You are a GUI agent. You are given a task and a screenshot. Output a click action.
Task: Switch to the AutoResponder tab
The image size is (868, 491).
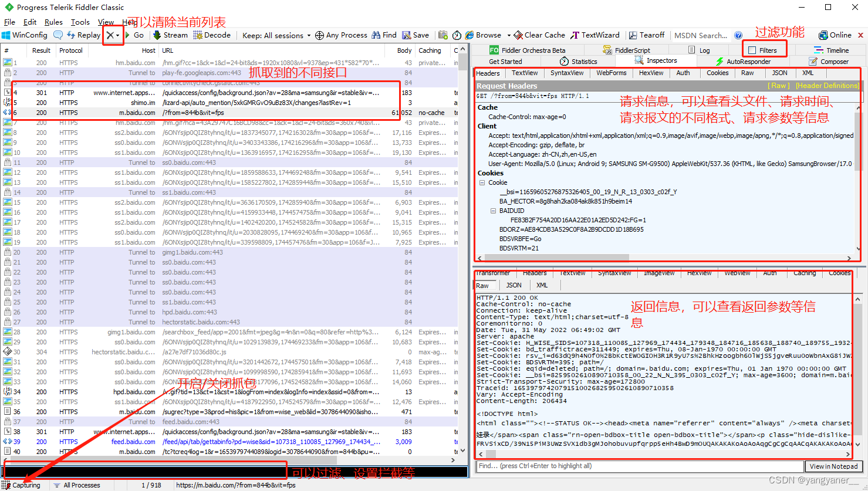(743, 62)
